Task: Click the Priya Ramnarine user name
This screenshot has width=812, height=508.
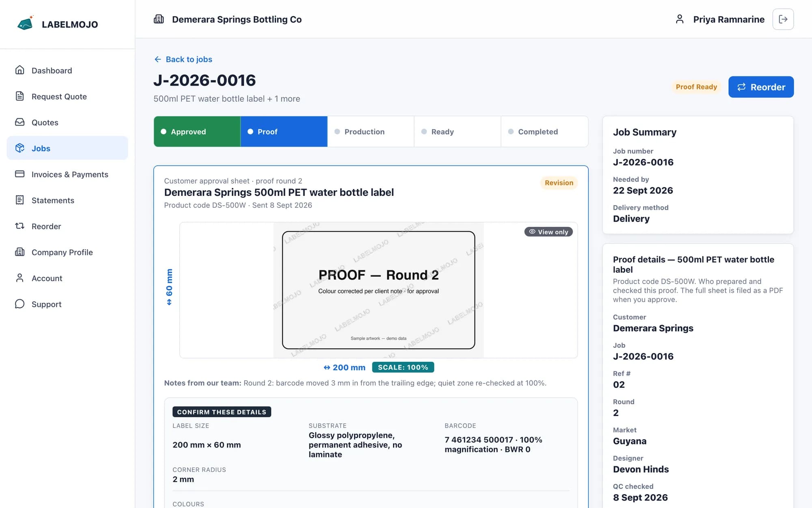Action: pyautogui.click(x=729, y=20)
